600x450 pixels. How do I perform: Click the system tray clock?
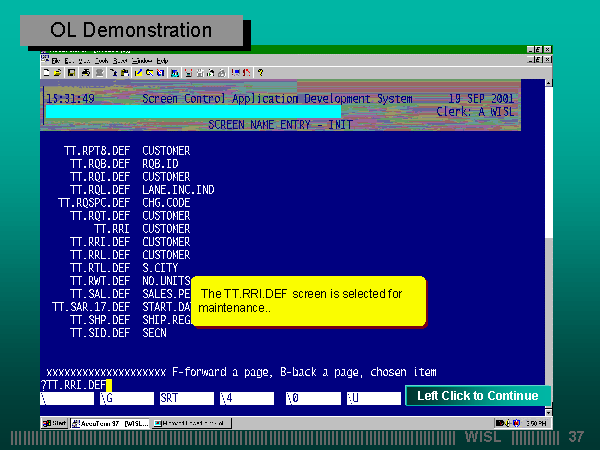539,423
